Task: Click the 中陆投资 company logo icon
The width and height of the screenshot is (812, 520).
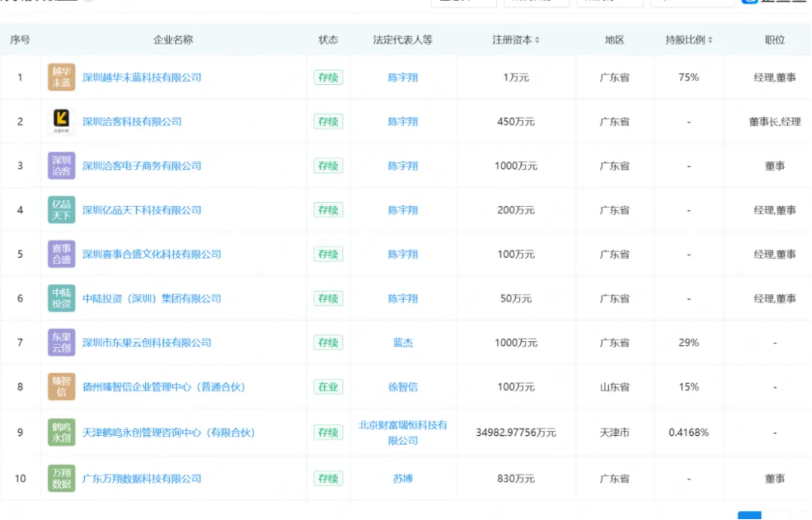Action: [x=62, y=298]
